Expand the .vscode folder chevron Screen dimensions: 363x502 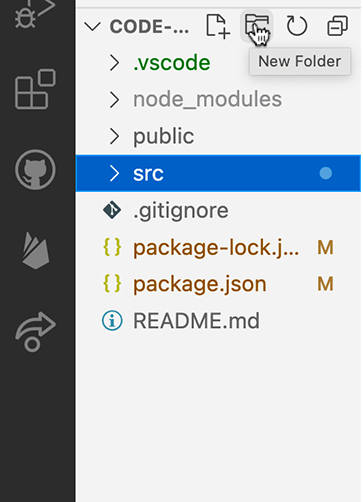click(114, 63)
